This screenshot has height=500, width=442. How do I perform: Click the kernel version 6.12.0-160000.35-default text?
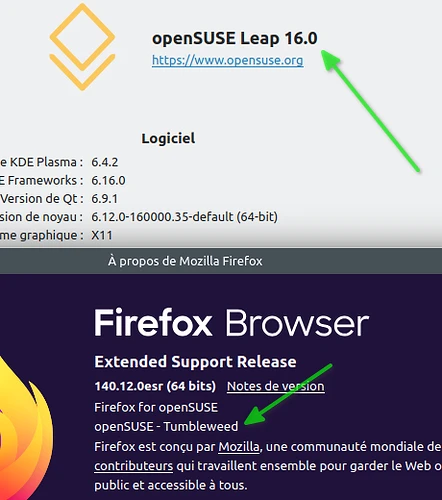point(184,217)
